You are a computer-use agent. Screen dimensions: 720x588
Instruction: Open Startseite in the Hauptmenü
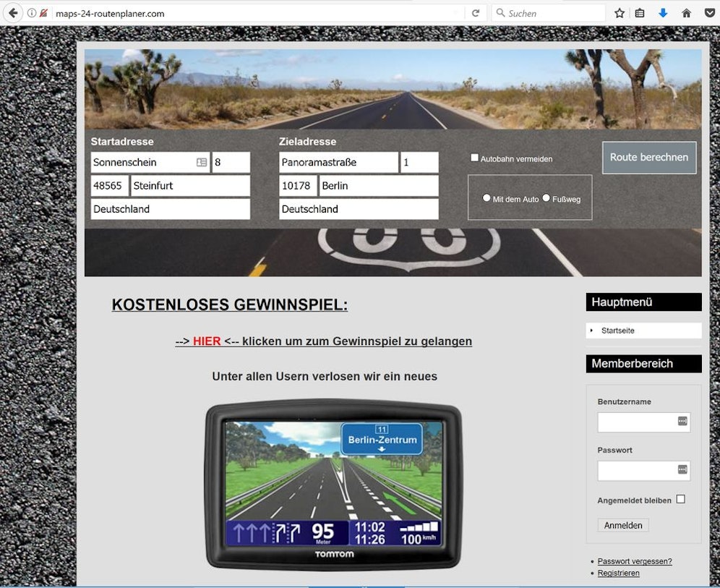pos(618,331)
